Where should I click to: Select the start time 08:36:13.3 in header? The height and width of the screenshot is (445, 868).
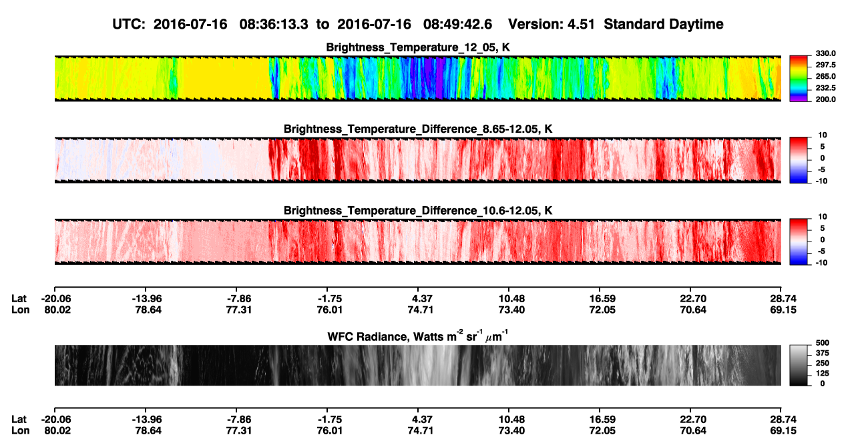[276, 25]
